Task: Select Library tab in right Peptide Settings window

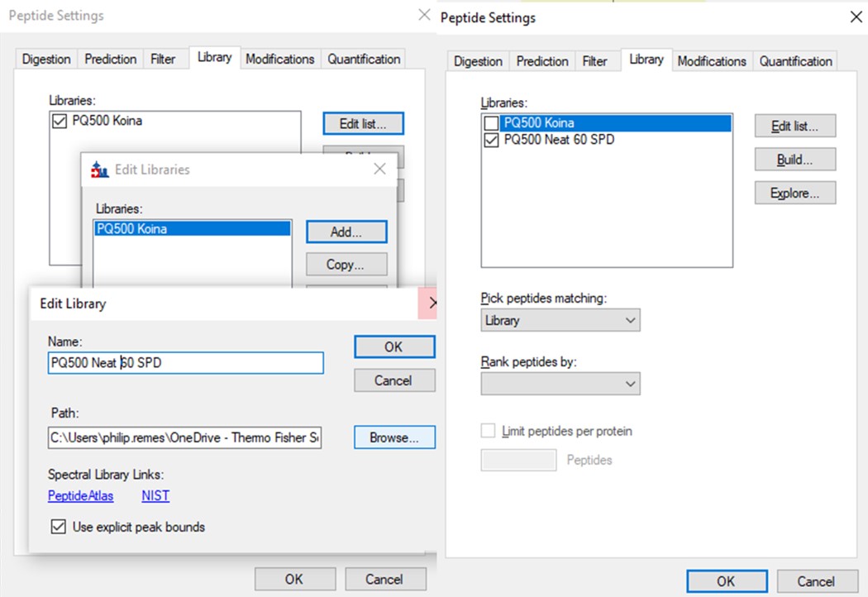Action: click(x=646, y=60)
